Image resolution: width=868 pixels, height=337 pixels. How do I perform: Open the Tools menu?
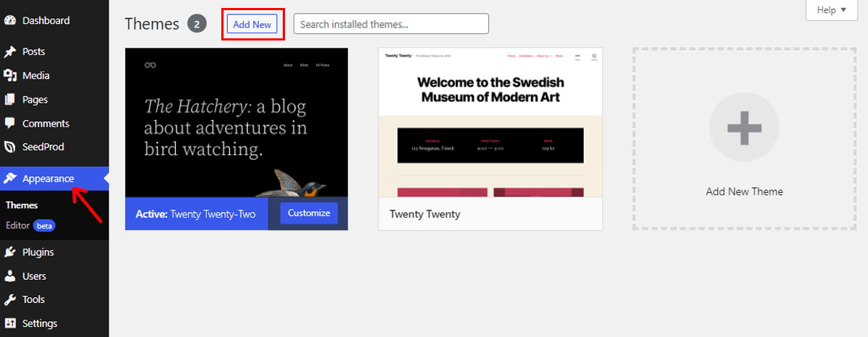pyautogui.click(x=54, y=299)
